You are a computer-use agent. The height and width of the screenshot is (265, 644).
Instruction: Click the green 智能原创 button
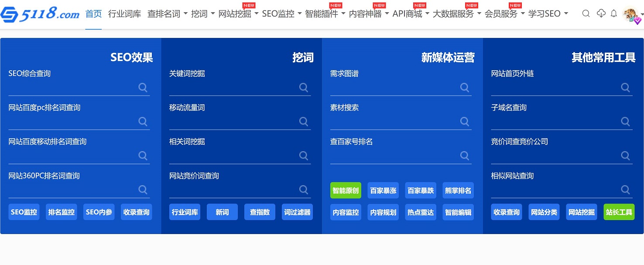(346, 190)
